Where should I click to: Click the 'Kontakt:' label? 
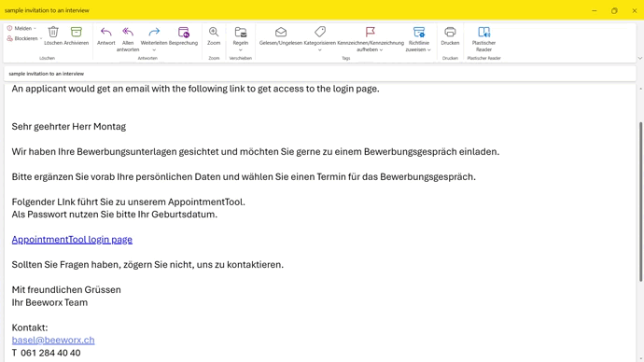pos(30,327)
